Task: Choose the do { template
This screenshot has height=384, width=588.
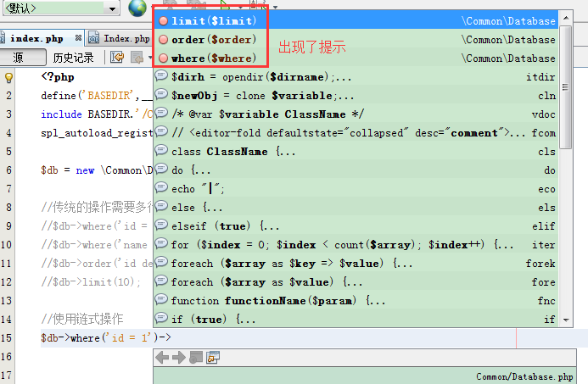Action: coord(356,170)
